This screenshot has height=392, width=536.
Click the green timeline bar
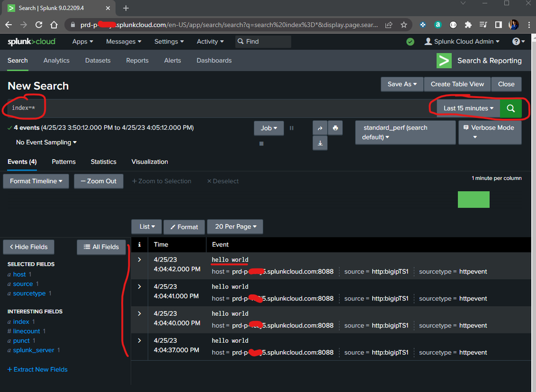[x=473, y=199]
